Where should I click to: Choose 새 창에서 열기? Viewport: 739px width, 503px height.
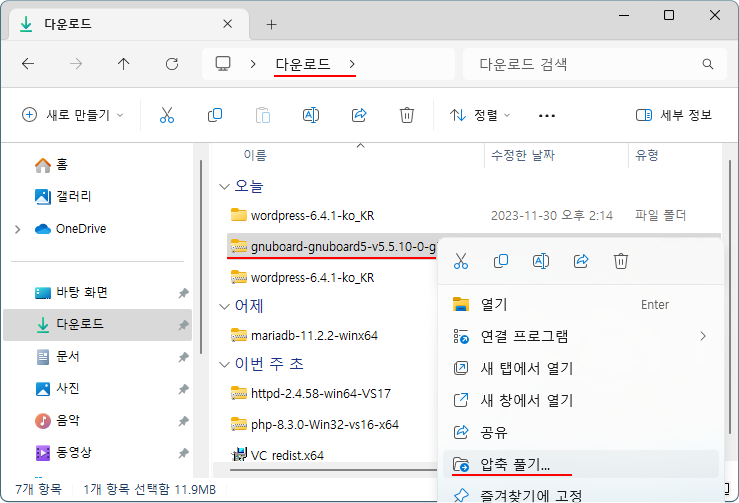point(581,400)
